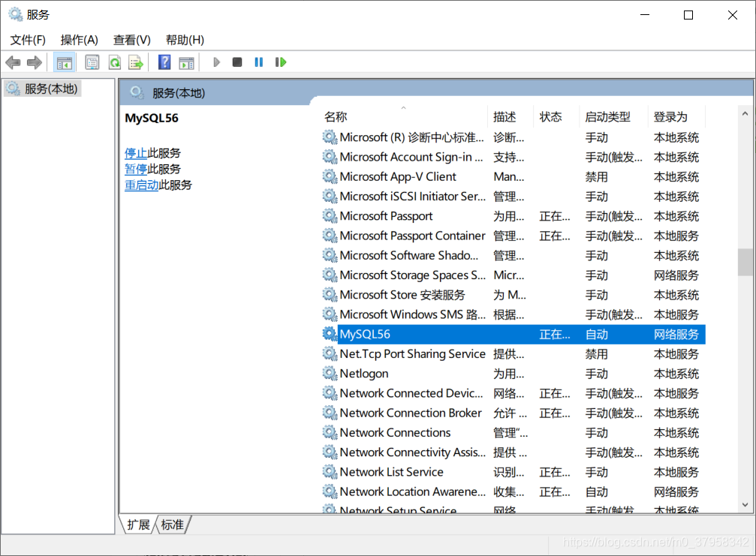Click 网络服务 logon of MySQL56 row
This screenshot has height=556, width=756.
tap(676, 335)
